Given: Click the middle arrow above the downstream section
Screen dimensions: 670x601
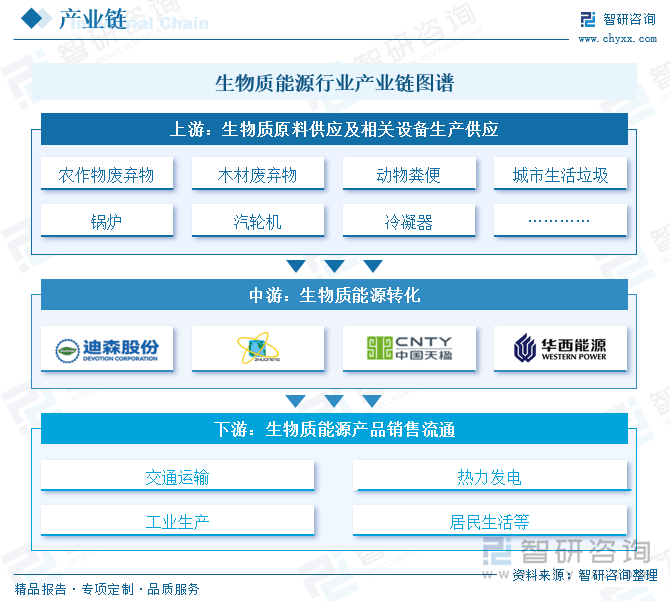Looking at the screenshot, I should pyautogui.click(x=334, y=401).
